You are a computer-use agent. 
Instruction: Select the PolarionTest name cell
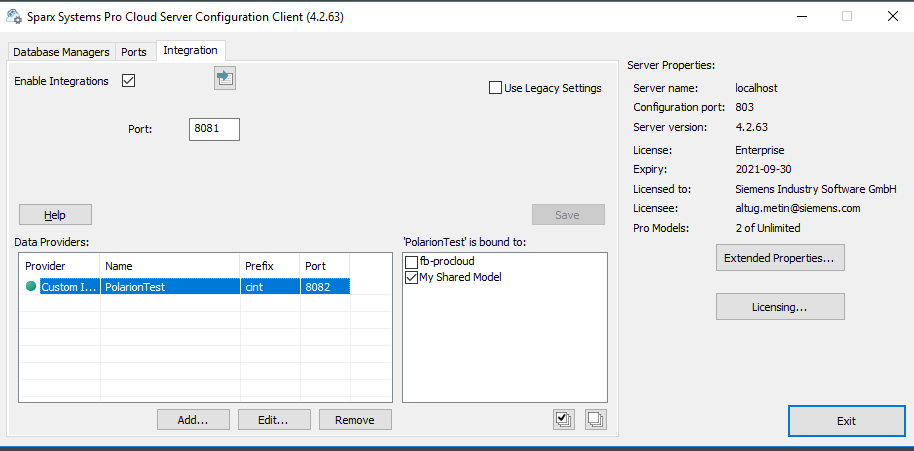click(x=170, y=287)
